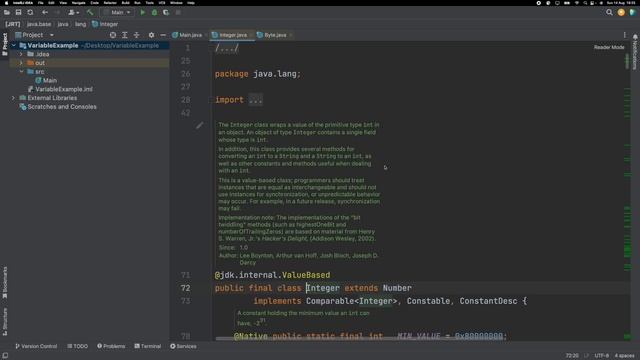
Task: Open the Main run configuration dropdown
Action: coord(118,13)
